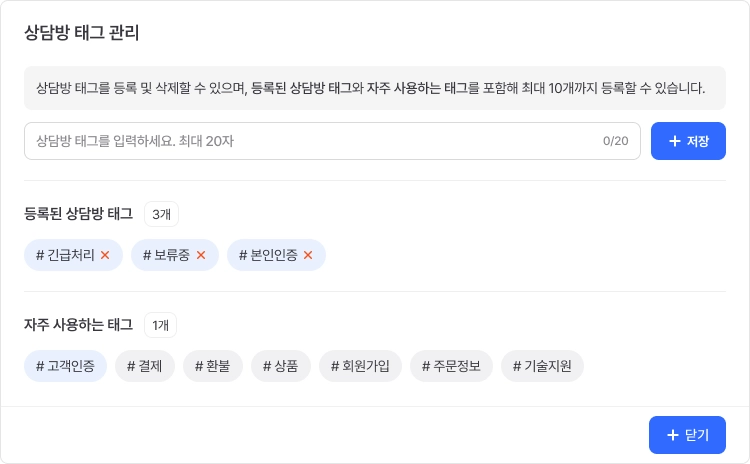Enable the # 환불 tag chip
This screenshot has width=750, height=464.
213,366
